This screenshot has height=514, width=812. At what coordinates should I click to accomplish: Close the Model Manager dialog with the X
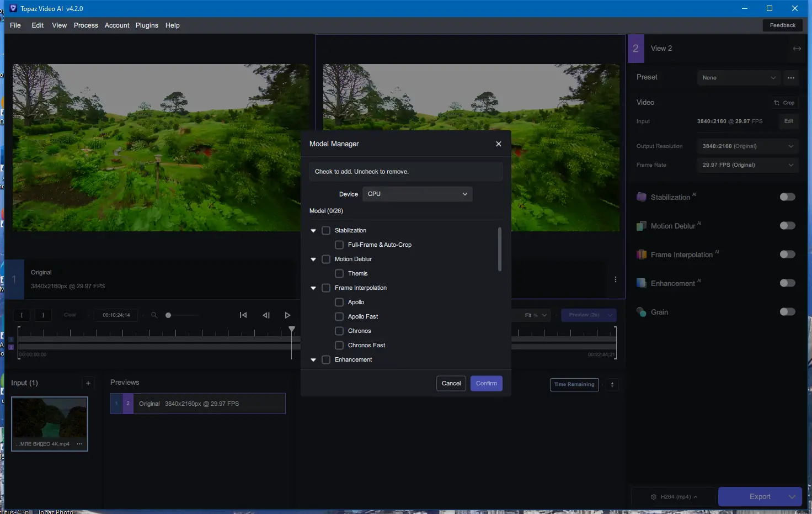pos(499,144)
